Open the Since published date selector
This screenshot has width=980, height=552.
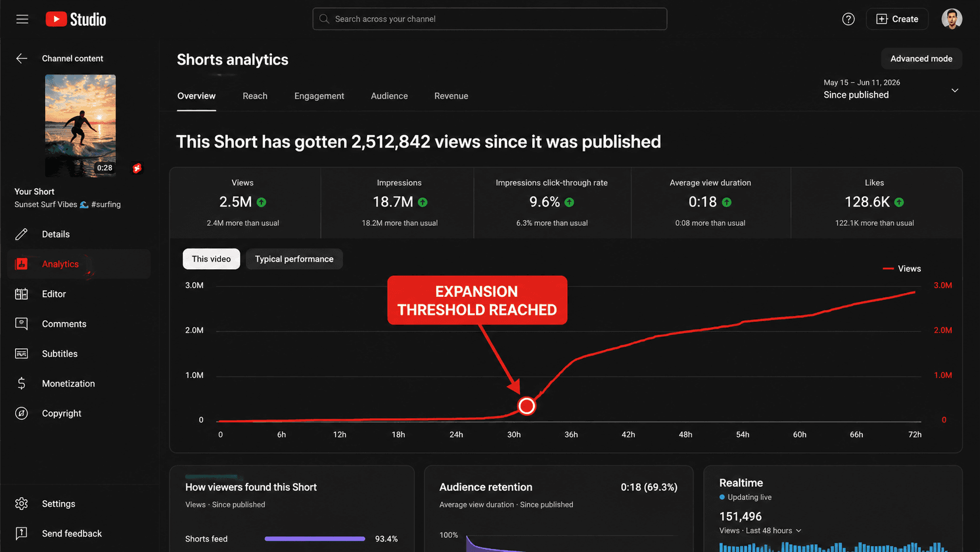point(891,89)
